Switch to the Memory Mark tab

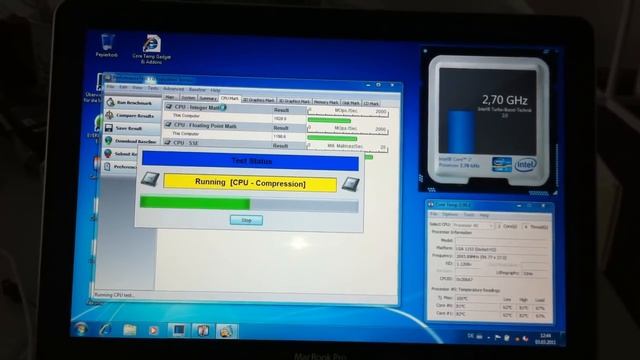(x=326, y=102)
